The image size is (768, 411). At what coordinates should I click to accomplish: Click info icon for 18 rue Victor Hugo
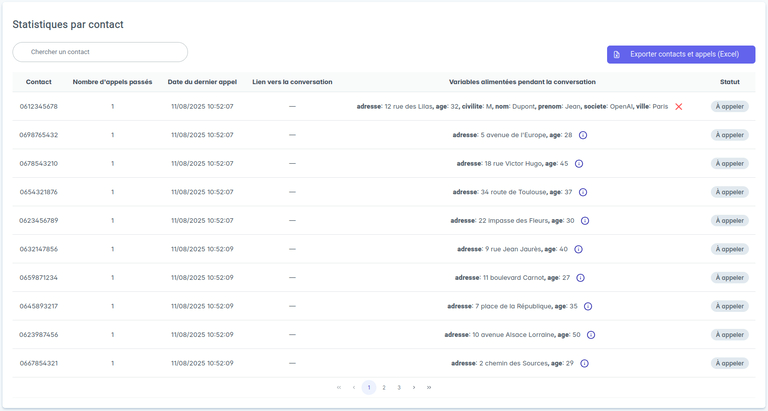point(578,163)
